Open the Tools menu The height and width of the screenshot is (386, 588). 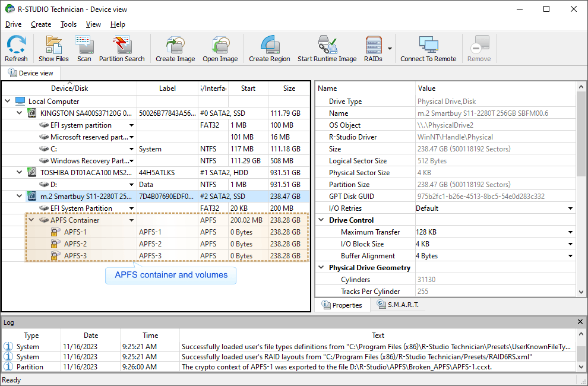[x=69, y=24]
